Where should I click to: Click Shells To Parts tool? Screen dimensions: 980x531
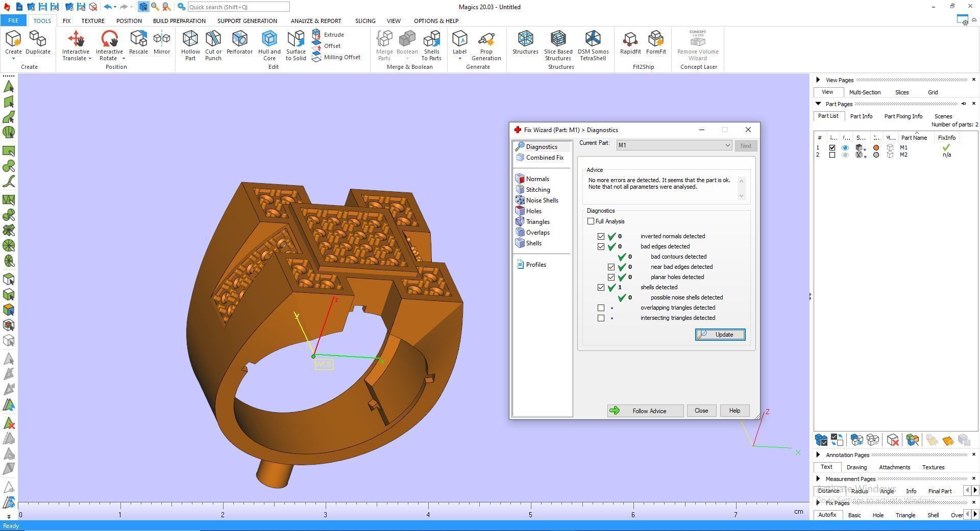click(x=431, y=45)
